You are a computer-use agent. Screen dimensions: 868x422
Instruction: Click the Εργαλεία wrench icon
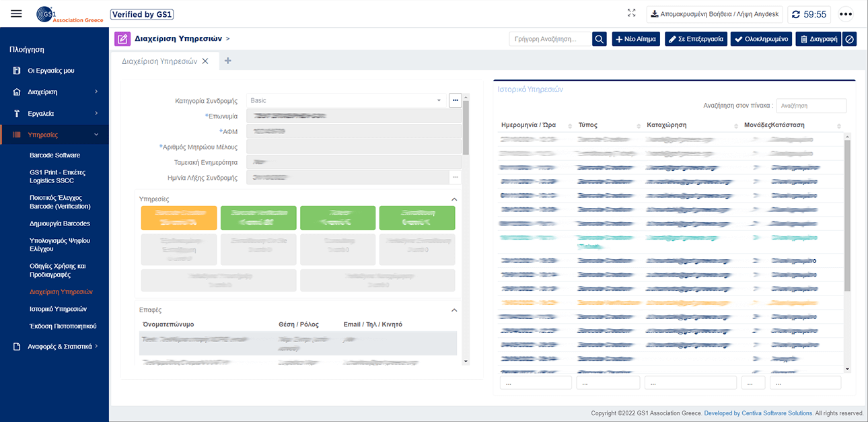[x=17, y=113]
